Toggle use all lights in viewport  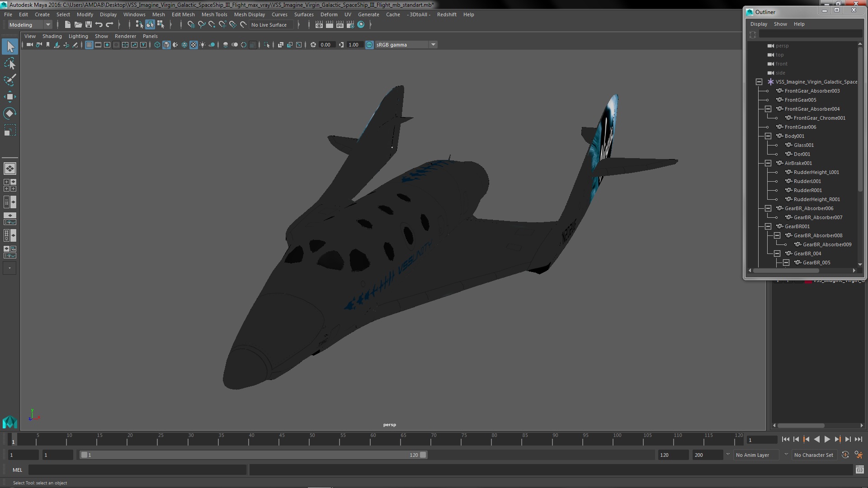click(x=203, y=45)
